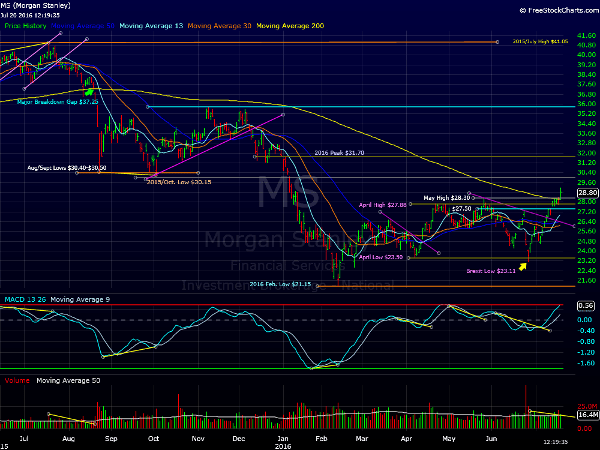Click the volume value tag 16.4M
Screen dimensions: 600x450
(588, 414)
